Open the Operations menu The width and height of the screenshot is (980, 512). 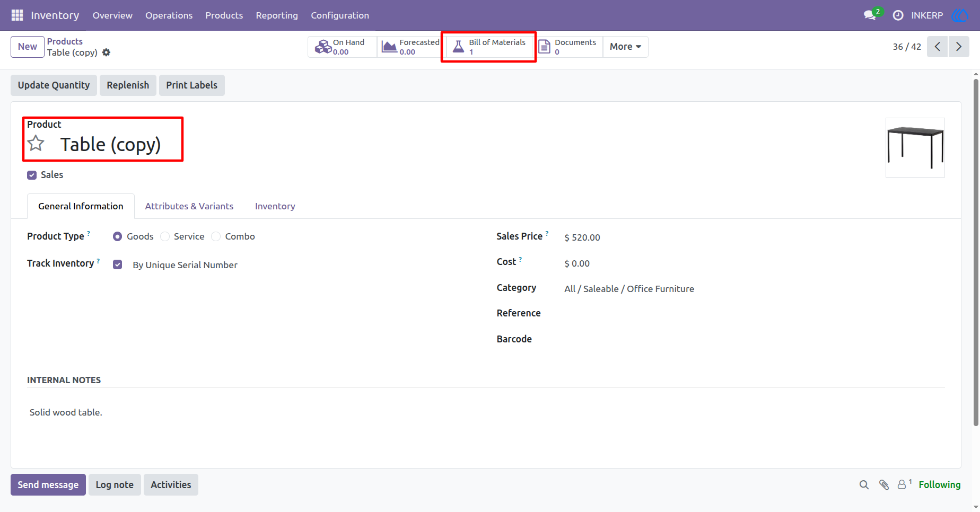(x=169, y=15)
